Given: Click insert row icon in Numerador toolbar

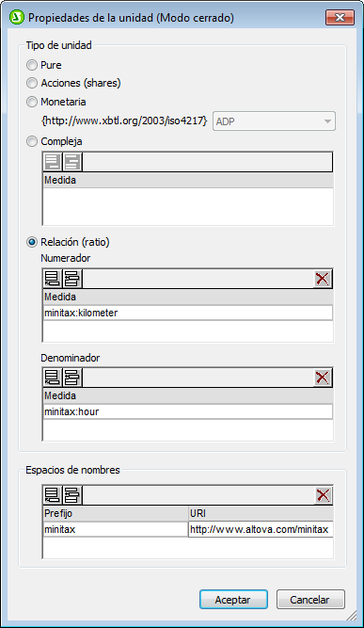Looking at the screenshot, I should tap(72, 279).
